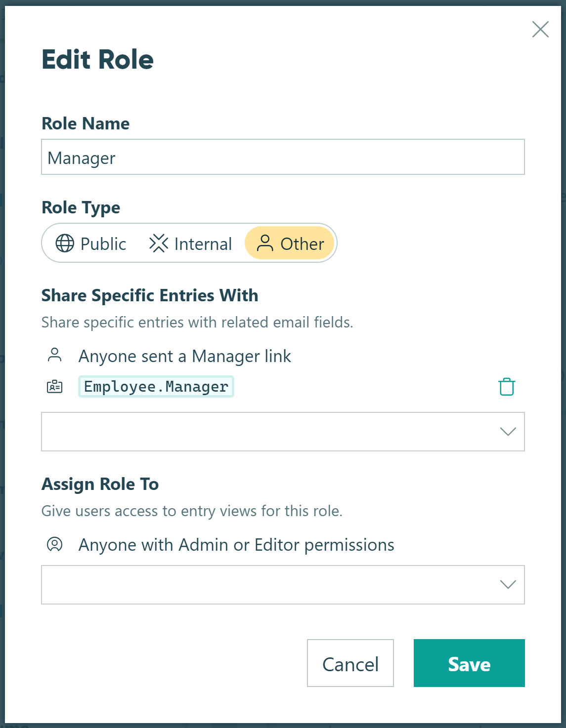The width and height of the screenshot is (566, 728).
Task: Click the person icon beside Anyone sent a Manager link
Action: pyautogui.click(x=55, y=355)
